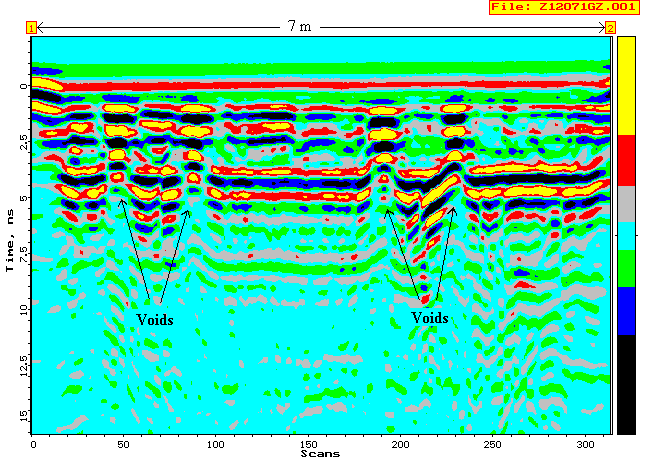The width and height of the screenshot is (647, 461).
Task: Click the yellow marker 2 box
Action: 610,28
